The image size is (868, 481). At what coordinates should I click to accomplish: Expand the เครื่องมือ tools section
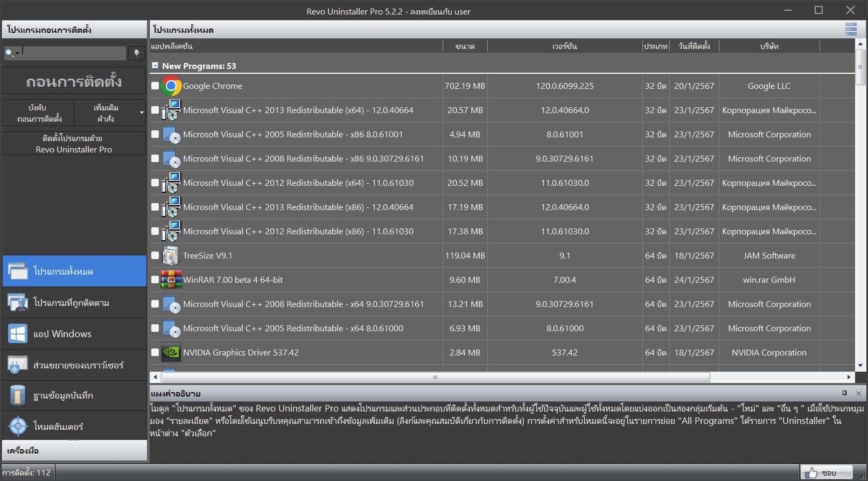point(74,450)
